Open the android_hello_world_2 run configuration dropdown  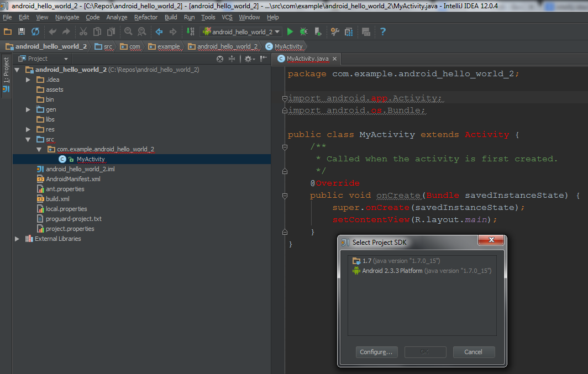coord(242,32)
